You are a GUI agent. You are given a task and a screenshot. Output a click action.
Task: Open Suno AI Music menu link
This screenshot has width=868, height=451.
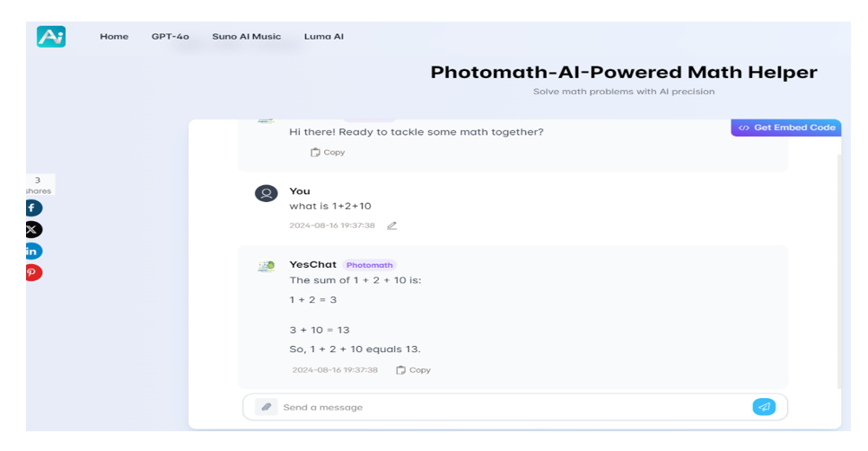tap(246, 37)
